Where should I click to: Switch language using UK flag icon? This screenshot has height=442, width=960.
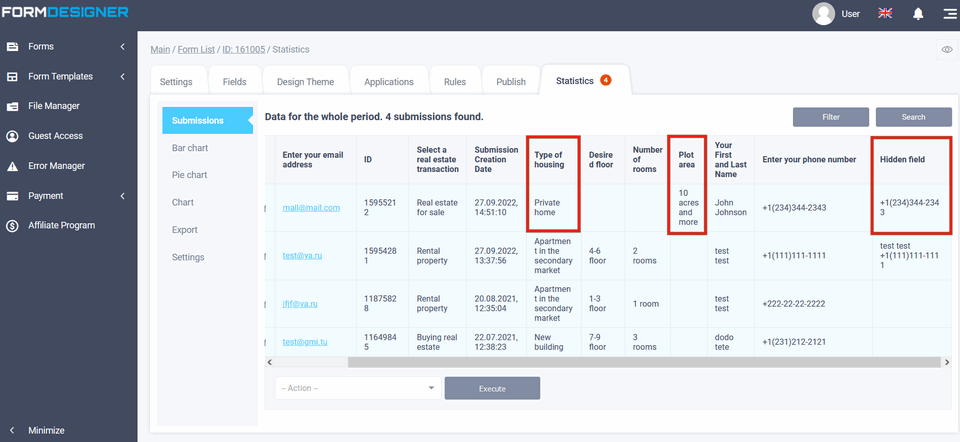[x=885, y=14]
